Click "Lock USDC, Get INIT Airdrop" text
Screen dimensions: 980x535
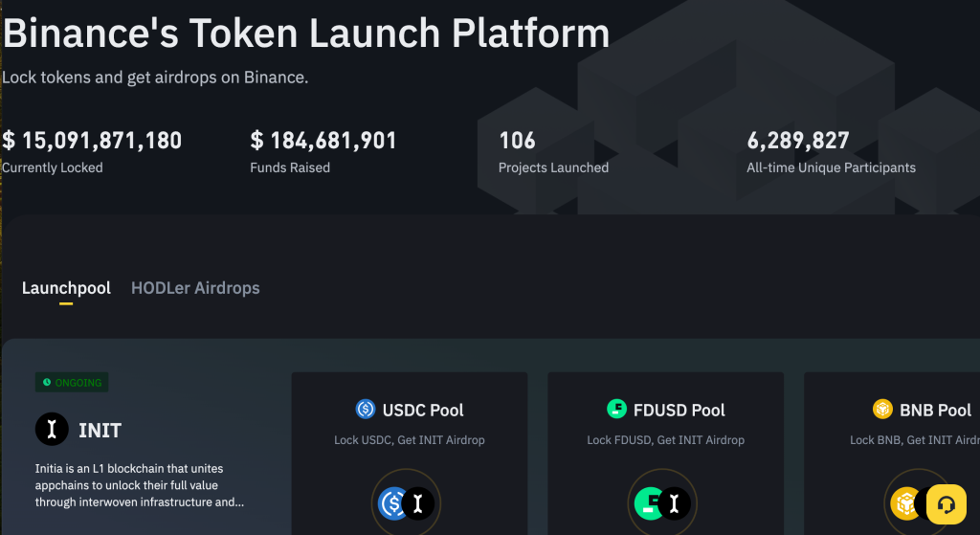coord(410,440)
